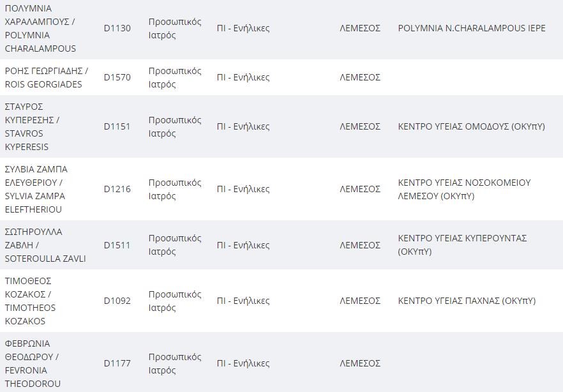The height and width of the screenshot is (392, 563).
Task: Click doctor code D1216
Action: click(x=117, y=189)
